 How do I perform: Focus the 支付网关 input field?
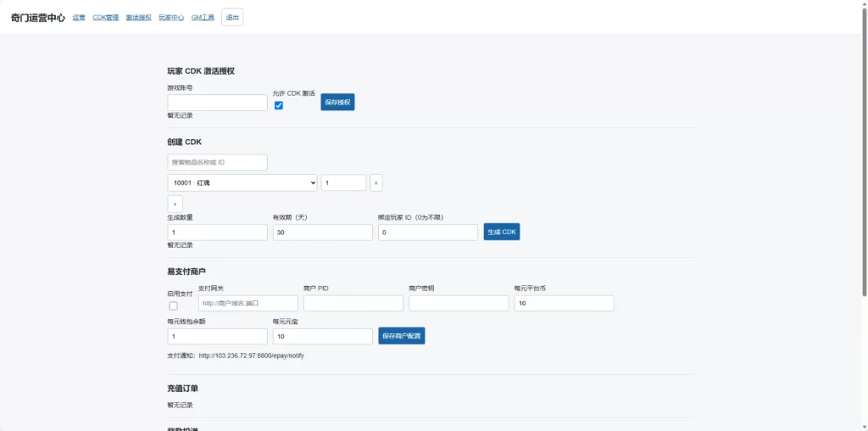(x=248, y=303)
